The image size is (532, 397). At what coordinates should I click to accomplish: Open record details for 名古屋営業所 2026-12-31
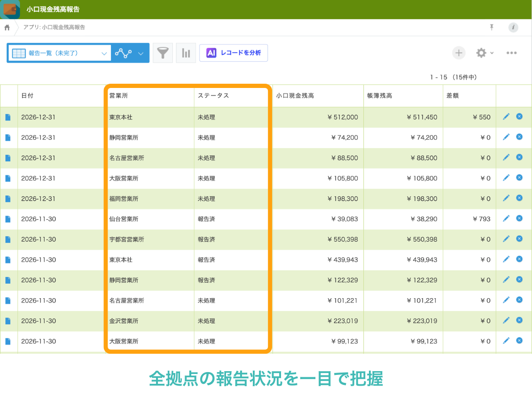(x=8, y=158)
